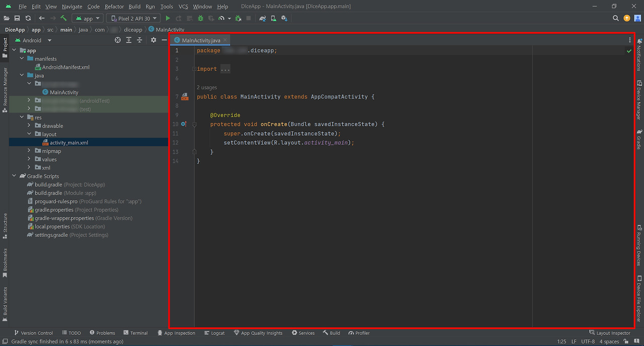Viewport: 644px width, 346px height.
Task: Toggle the Resource Manager side panel
Action: (x=5, y=90)
